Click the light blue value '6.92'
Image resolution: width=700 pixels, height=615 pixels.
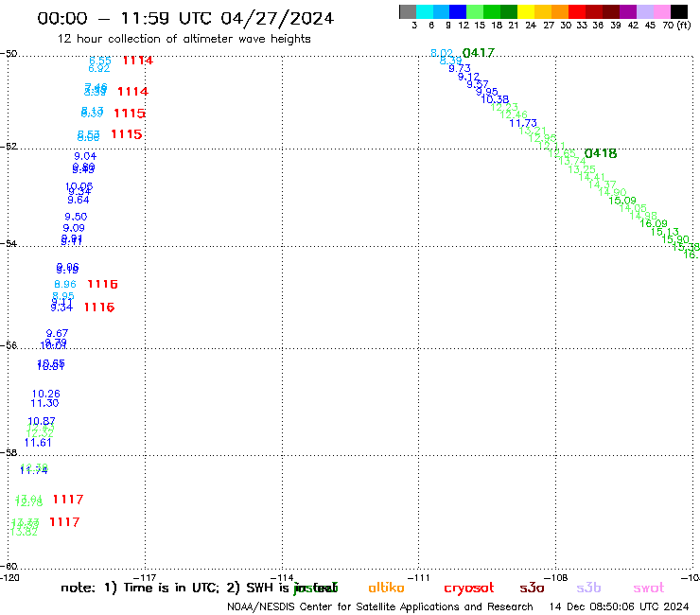click(99, 68)
